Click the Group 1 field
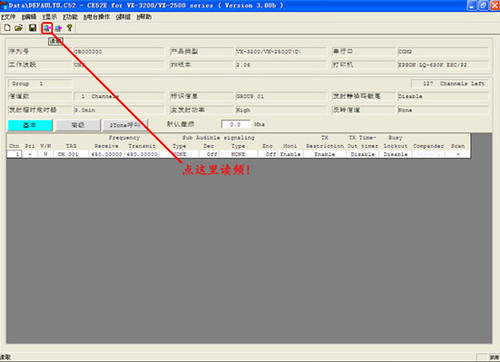This screenshot has width=500, height=362. [40, 84]
